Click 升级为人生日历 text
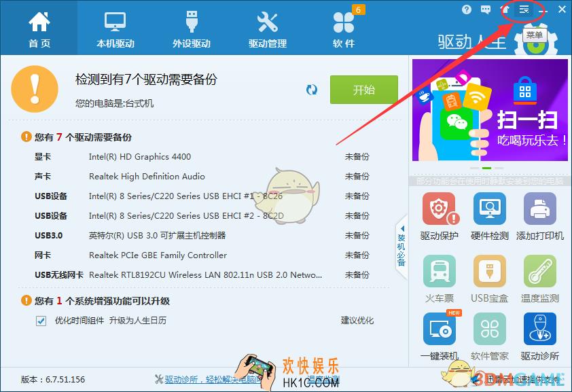The height and width of the screenshot is (392, 572). tap(138, 321)
